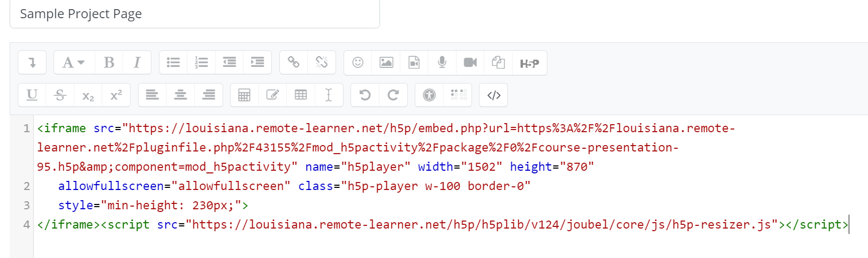This screenshot has height=258, width=868.
Task: Click the Sample Project Page title field
Action: [195, 14]
